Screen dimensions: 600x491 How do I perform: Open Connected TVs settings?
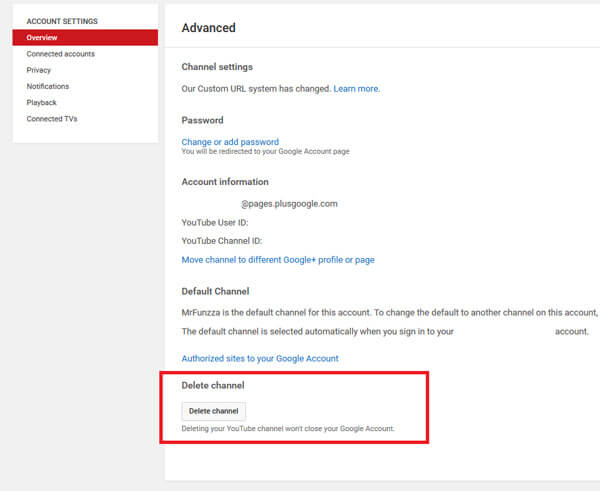pyautogui.click(x=52, y=119)
